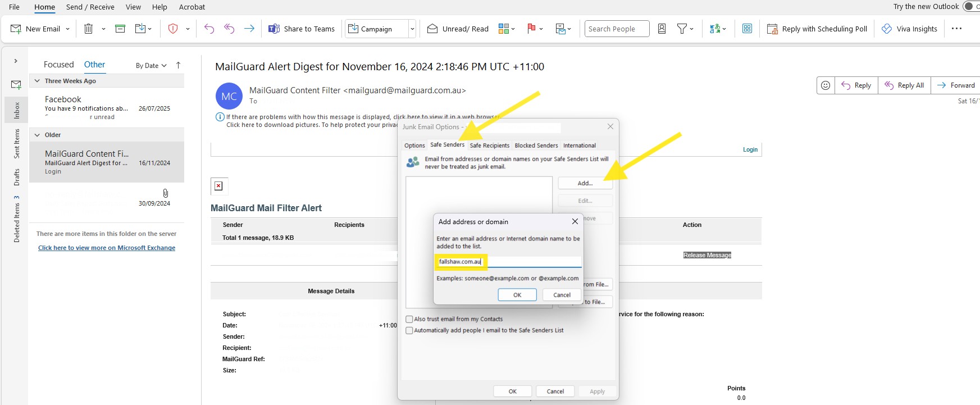The width and height of the screenshot is (980, 405).
Task: Click the blocked picture placeholder icon
Action: pyautogui.click(x=218, y=186)
